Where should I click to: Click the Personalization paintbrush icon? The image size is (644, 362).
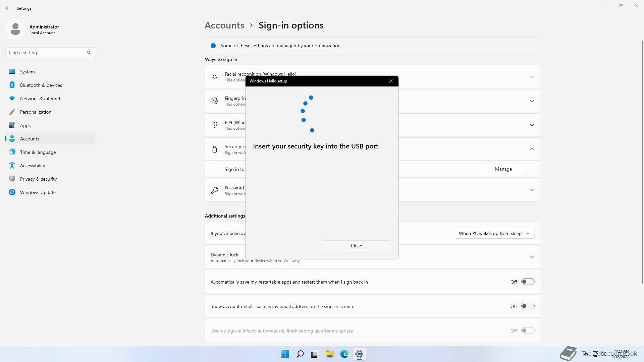click(x=12, y=112)
